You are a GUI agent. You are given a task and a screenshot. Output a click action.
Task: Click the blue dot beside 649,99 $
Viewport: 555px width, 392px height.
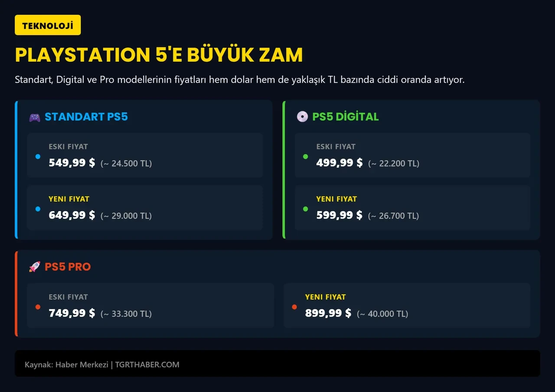point(38,209)
